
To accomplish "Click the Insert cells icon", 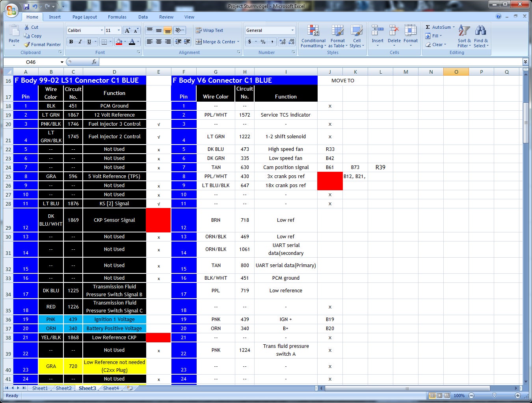I will coord(378,31).
